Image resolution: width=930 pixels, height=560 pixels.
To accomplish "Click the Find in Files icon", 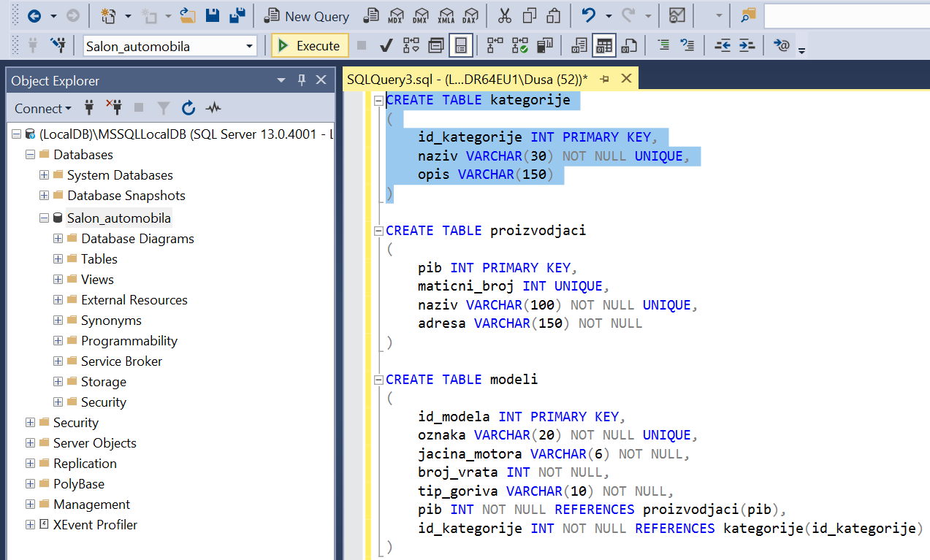I will tap(748, 15).
